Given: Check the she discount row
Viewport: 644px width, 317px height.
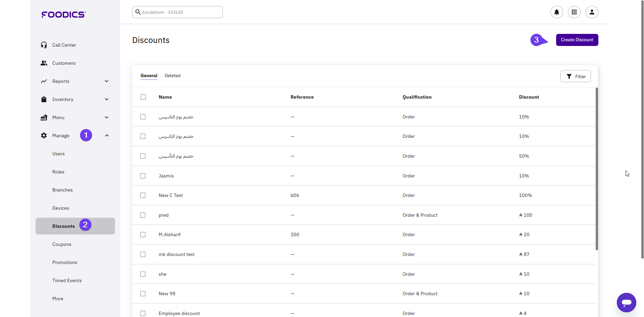Looking at the screenshot, I should pyautogui.click(x=143, y=274).
